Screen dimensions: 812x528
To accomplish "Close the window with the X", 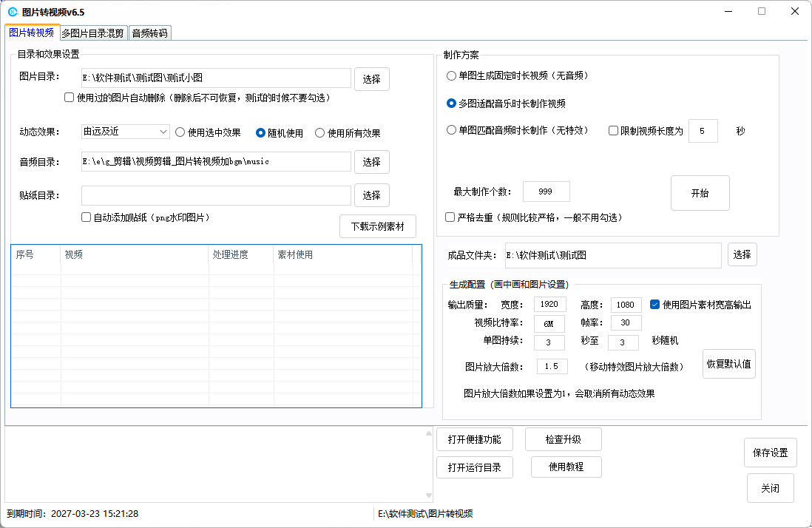I will pyautogui.click(x=795, y=11).
